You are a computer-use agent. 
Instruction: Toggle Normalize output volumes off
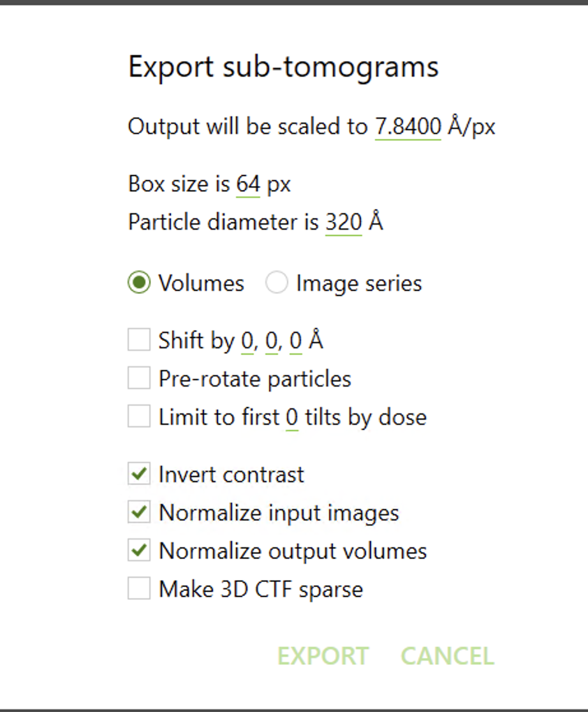(x=139, y=551)
